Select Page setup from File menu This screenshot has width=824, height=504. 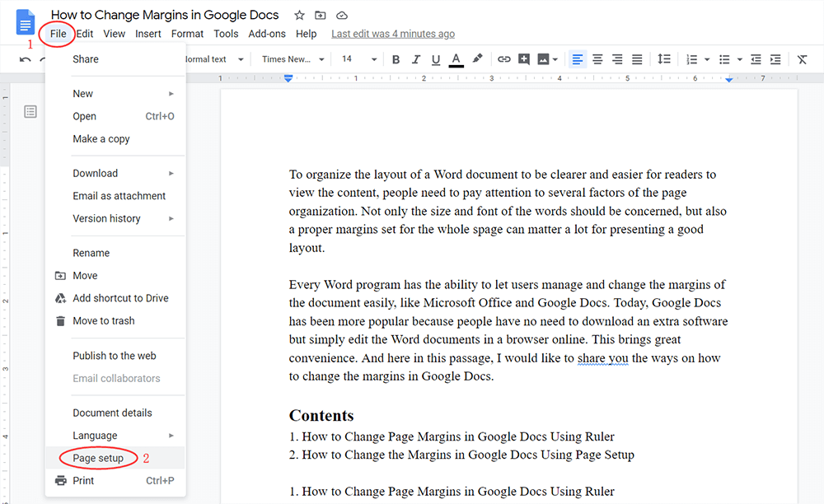(x=98, y=458)
